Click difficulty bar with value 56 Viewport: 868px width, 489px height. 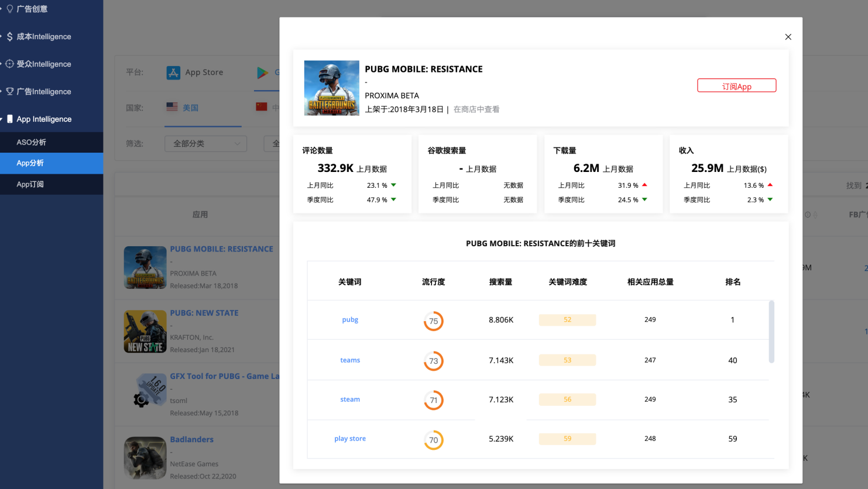pyautogui.click(x=567, y=399)
